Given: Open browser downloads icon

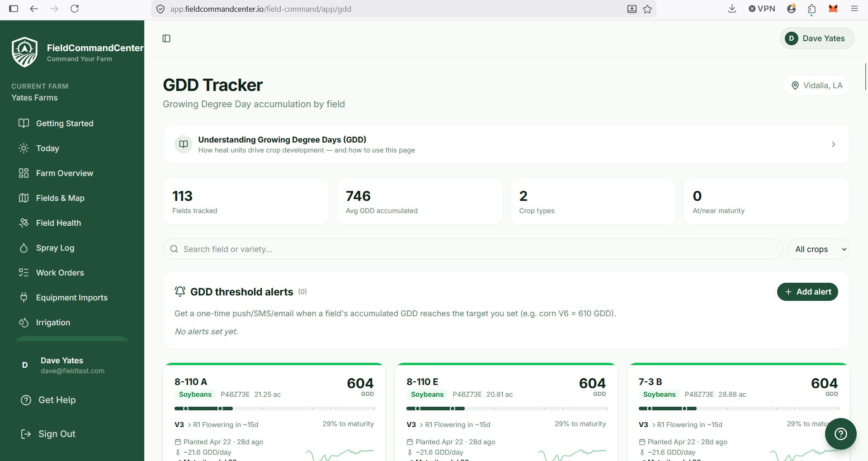Looking at the screenshot, I should (x=732, y=9).
